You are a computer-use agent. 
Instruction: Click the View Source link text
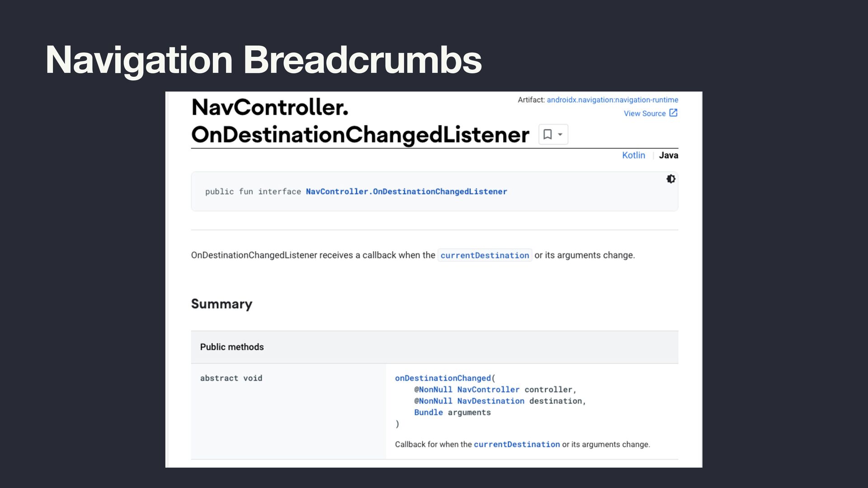pos(644,113)
